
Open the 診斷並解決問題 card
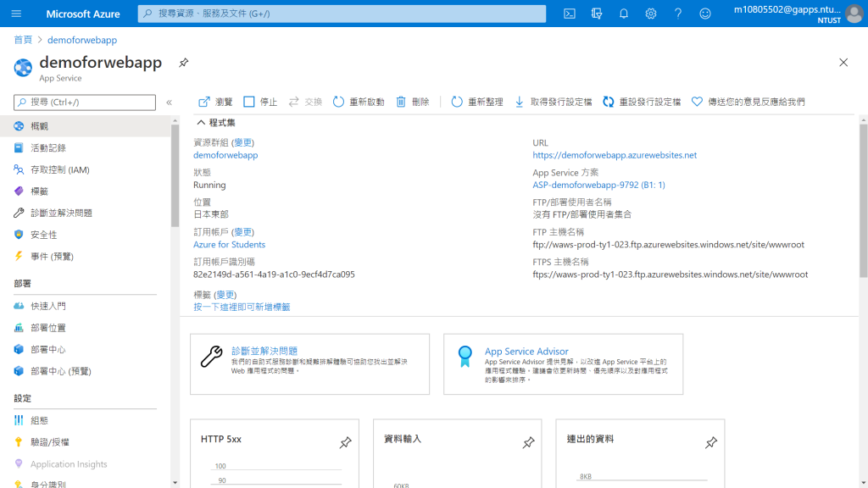[309, 364]
